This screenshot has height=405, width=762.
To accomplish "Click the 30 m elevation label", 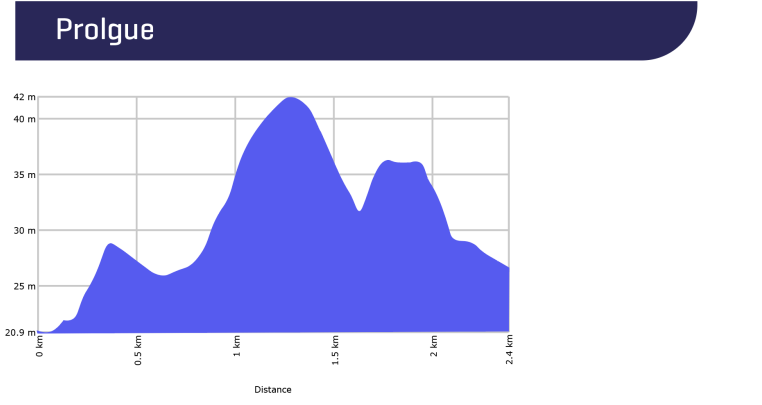I will (24, 231).
